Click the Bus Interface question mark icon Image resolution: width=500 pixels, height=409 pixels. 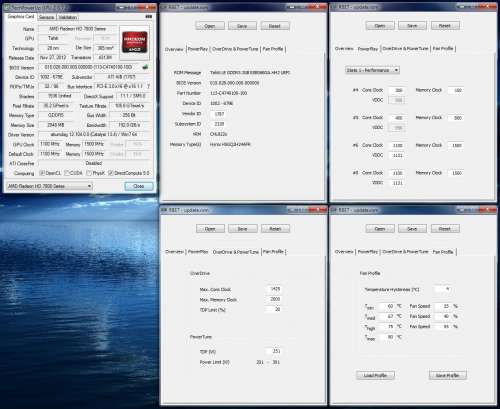coord(148,86)
